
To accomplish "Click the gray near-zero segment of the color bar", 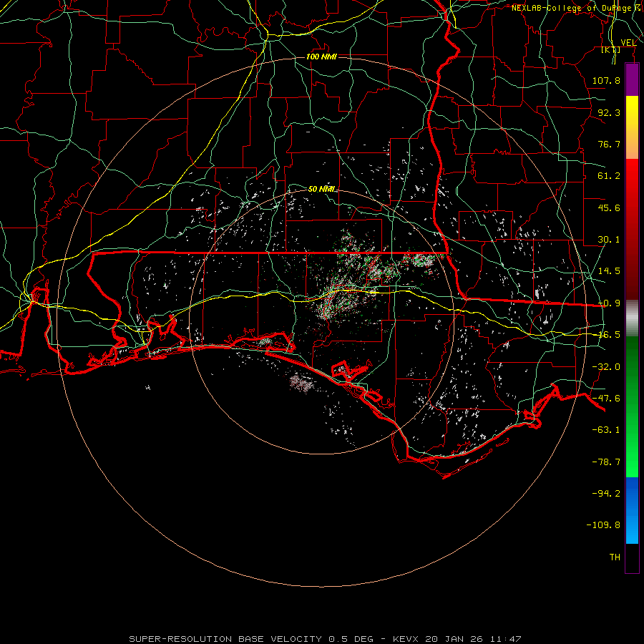I will pos(632,318).
